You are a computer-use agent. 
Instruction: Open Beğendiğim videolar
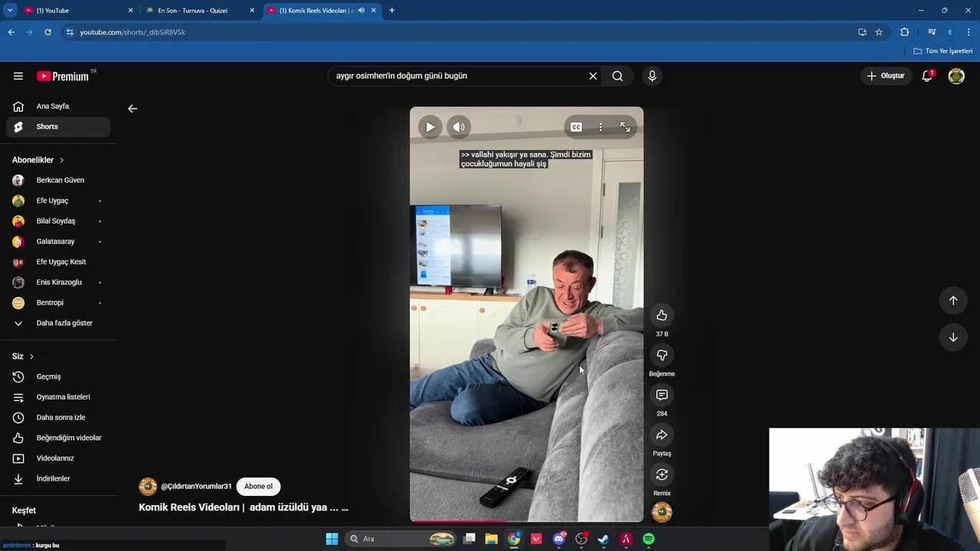click(58, 438)
